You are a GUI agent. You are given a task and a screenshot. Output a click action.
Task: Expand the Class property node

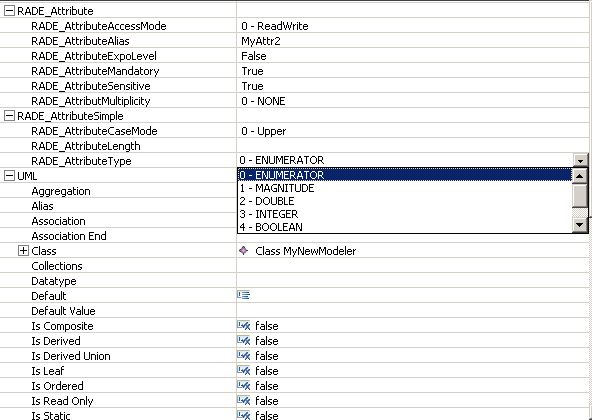[x=23, y=251]
